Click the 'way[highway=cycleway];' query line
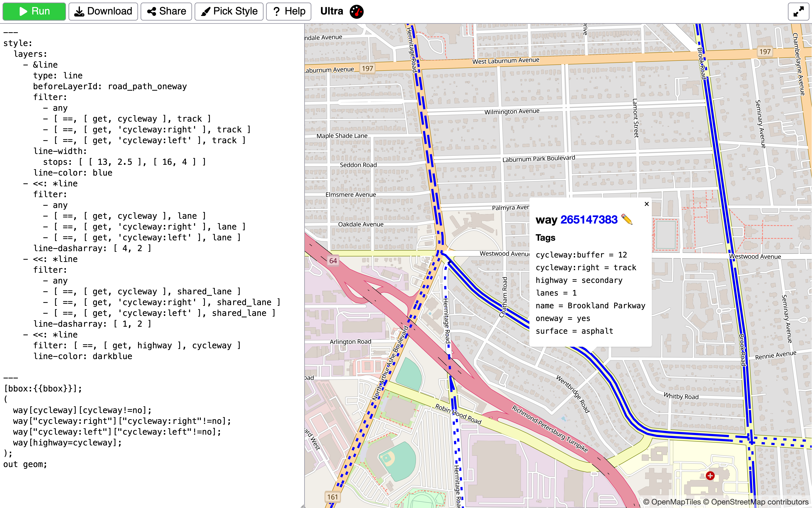Image resolution: width=812 pixels, height=508 pixels. (67, 443)
